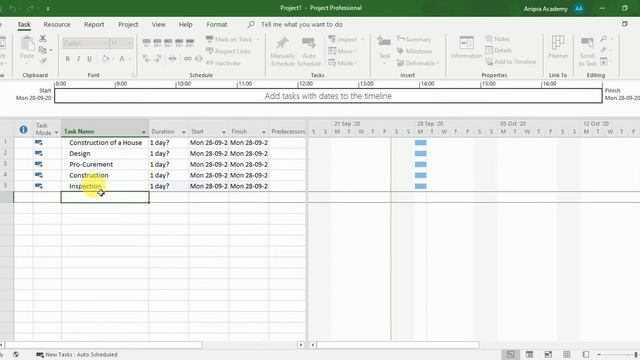Open task Information dialog

[x=466, y=47]
